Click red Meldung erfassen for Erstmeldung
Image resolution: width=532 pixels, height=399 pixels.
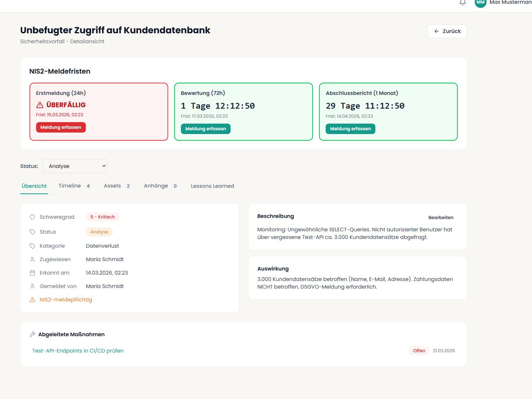(x=61, y=127)
